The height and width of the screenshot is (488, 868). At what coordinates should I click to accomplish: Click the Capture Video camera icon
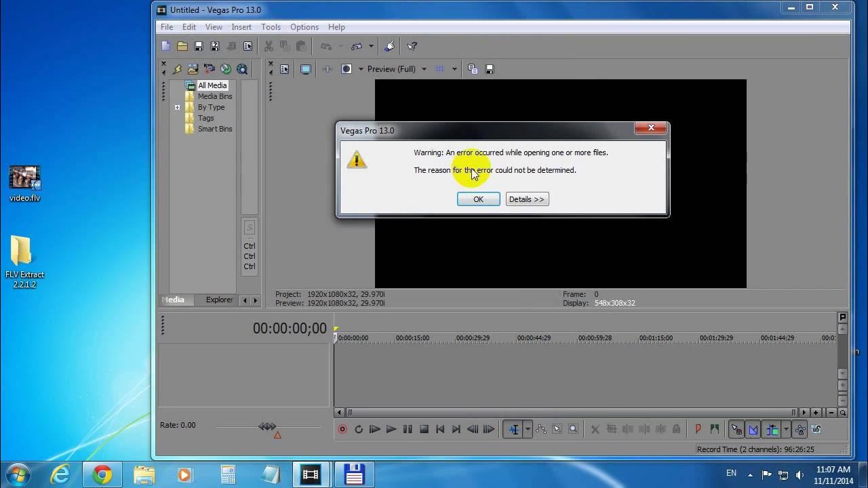210,69
